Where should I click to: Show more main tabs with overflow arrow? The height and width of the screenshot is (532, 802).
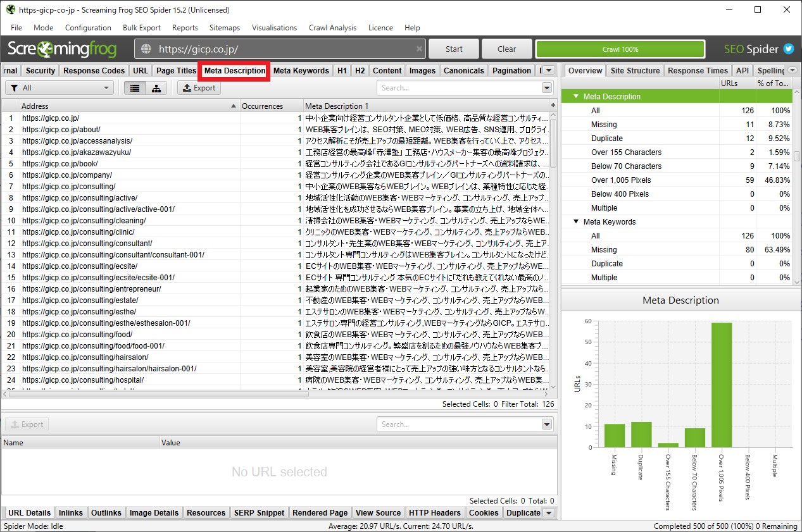[549, 70]
